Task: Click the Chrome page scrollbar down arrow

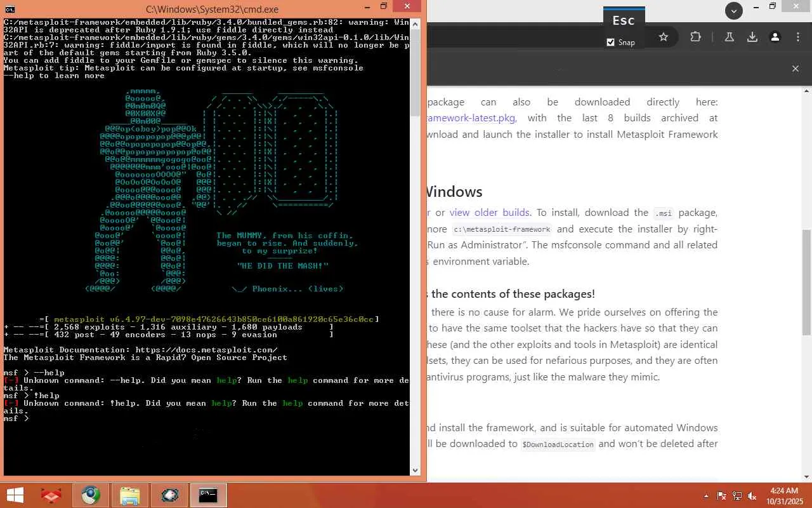Action: tap(807, 476)
